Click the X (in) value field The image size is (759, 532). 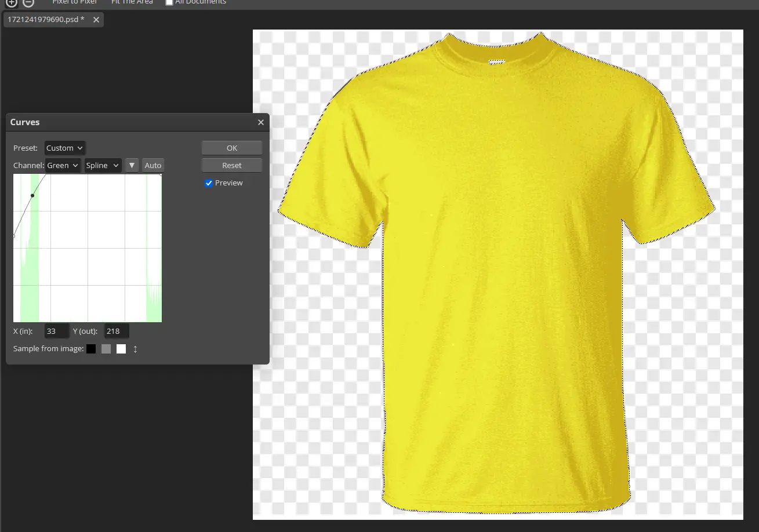point(57,331)
